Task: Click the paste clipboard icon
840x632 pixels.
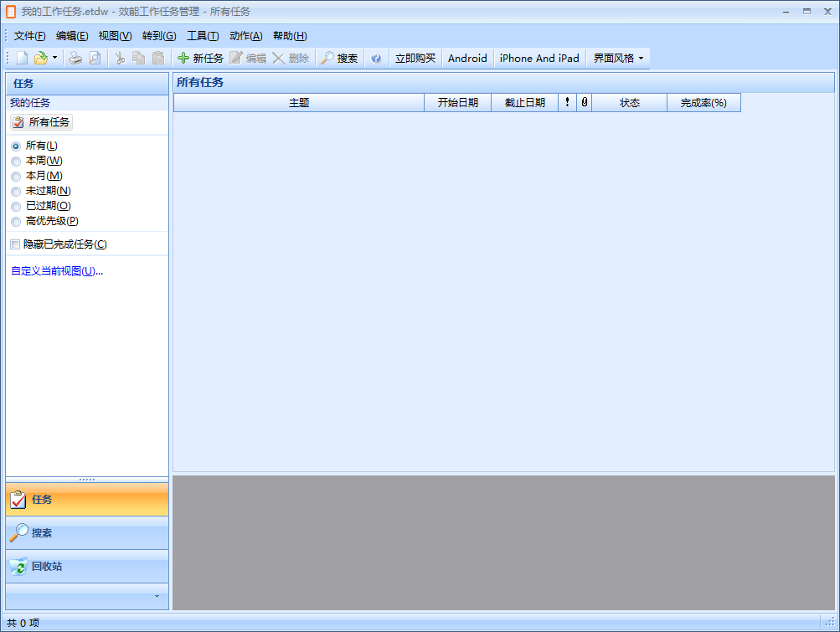Action: [x=158, y=58]
